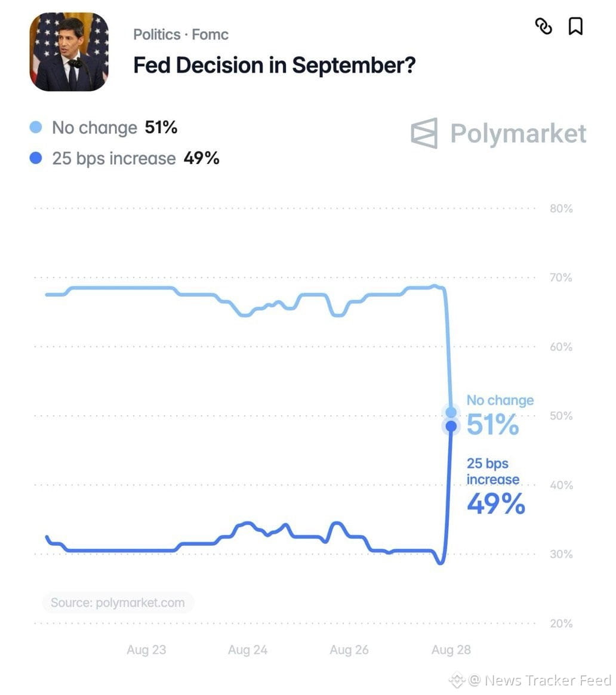The height and width of the screenshot is (695, 616).
Task: Click the dark-blue 25 bps endpoint marker
Action: point(451,427)
